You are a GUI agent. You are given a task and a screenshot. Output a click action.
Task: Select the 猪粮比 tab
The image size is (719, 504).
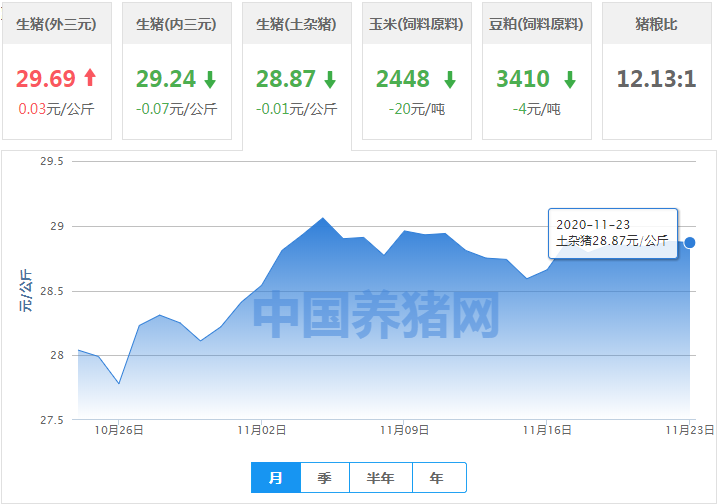point(657,71)
